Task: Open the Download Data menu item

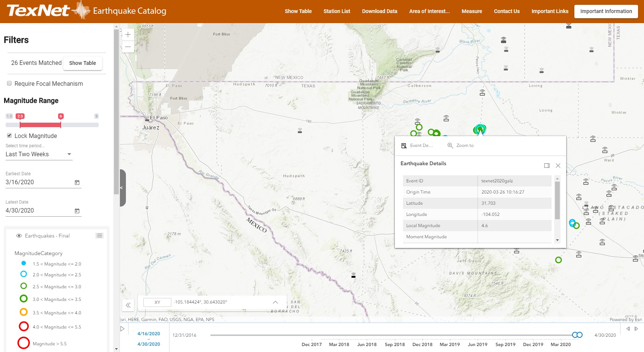Action: click(380, 11)
